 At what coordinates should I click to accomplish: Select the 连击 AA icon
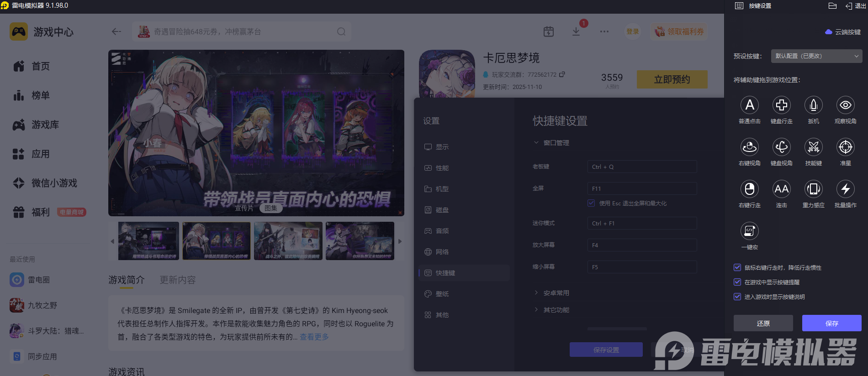(781, 189)
